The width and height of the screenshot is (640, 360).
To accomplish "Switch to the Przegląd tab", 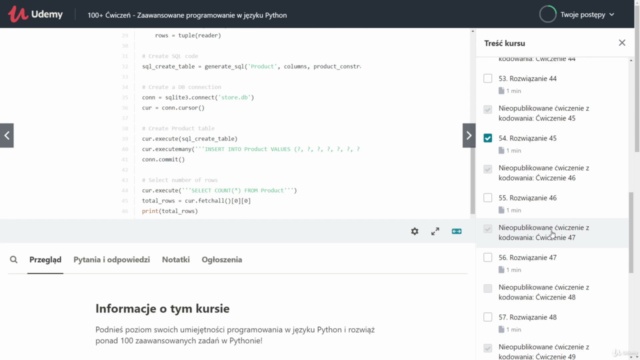I will 45,260.
